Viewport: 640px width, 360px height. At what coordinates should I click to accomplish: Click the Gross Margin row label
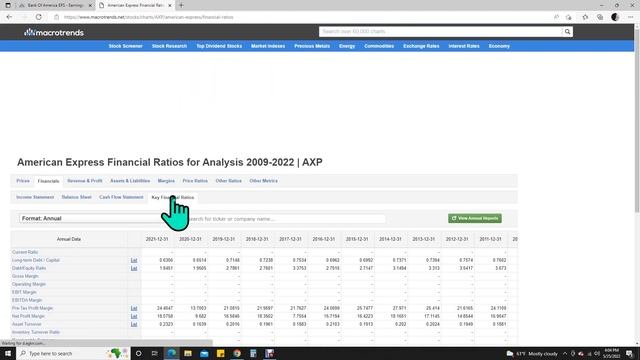pyautogui.click(x=25, y=276)
